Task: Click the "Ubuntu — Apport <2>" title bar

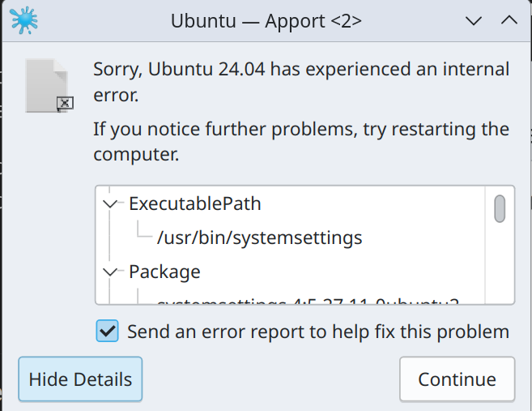Action: [x=266, y=20]
